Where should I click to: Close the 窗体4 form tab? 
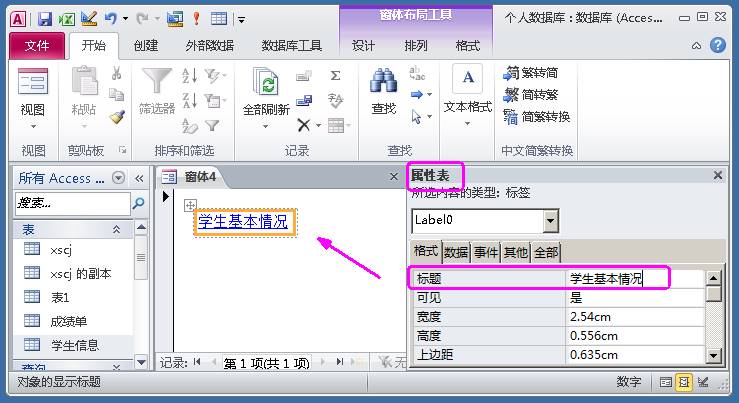(x=394, y=177)
